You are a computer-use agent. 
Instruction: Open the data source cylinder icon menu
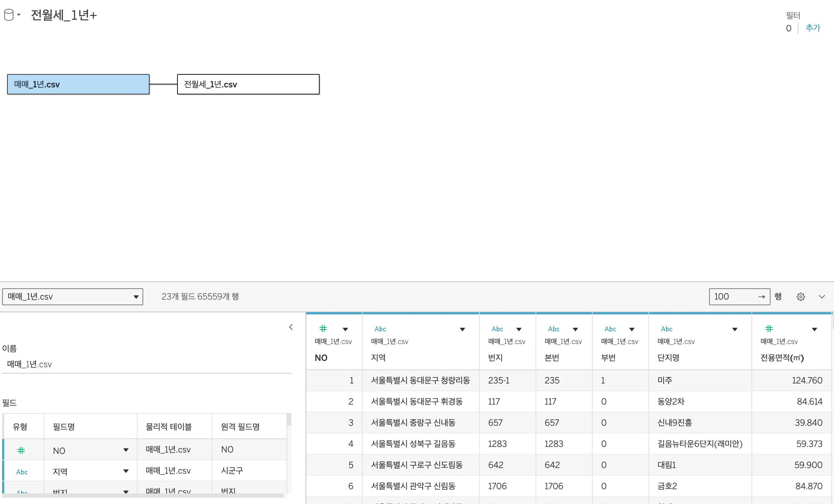click(x=12, y=15)
